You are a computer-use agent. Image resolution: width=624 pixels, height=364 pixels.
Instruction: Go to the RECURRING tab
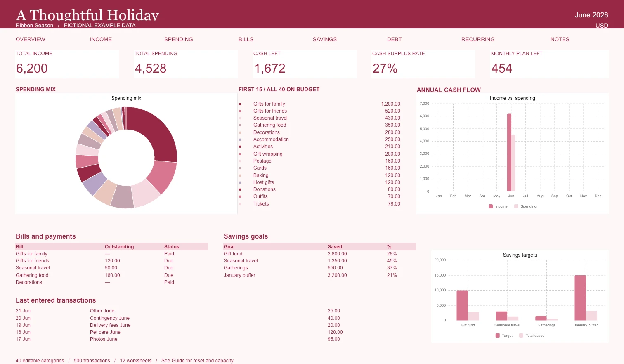pos(478,40)
